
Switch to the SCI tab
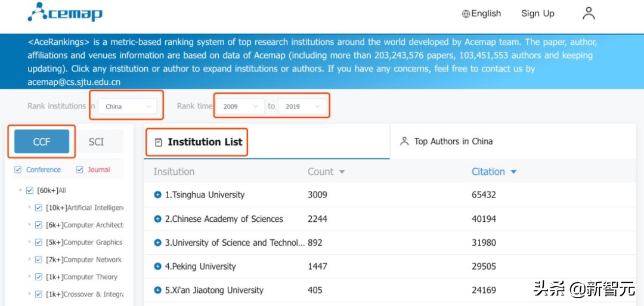[x=97, y=142]
